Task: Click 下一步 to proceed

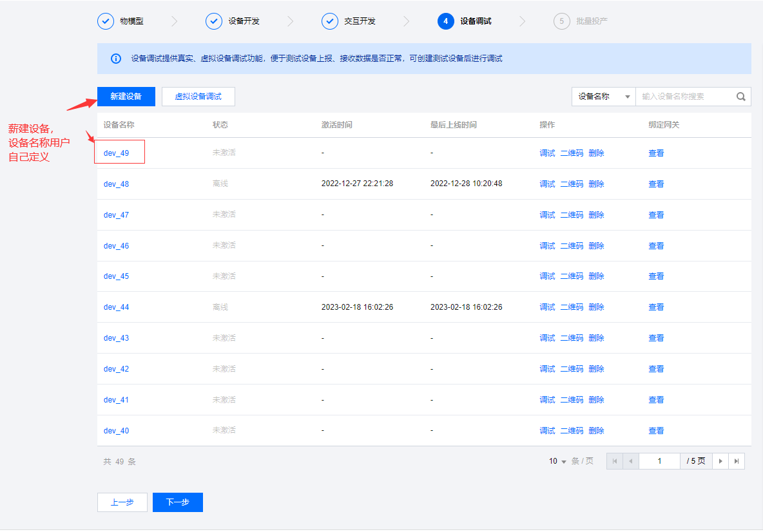Action: pyautogui.click(x=177, y=502)
